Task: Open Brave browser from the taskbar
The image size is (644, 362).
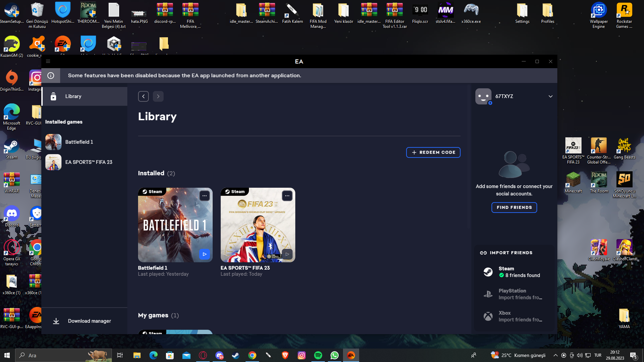Action: [x=285, y=355]
